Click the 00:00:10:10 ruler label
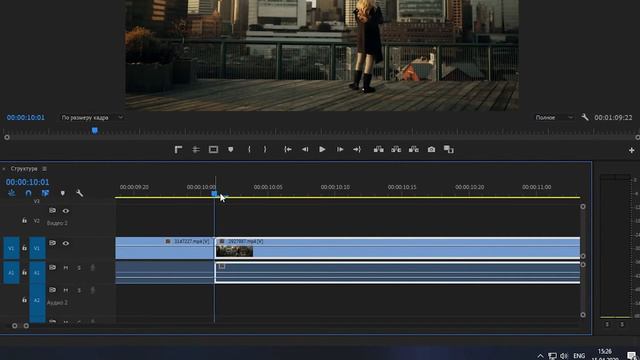The image size is (640, 360). tap(335, 187)
